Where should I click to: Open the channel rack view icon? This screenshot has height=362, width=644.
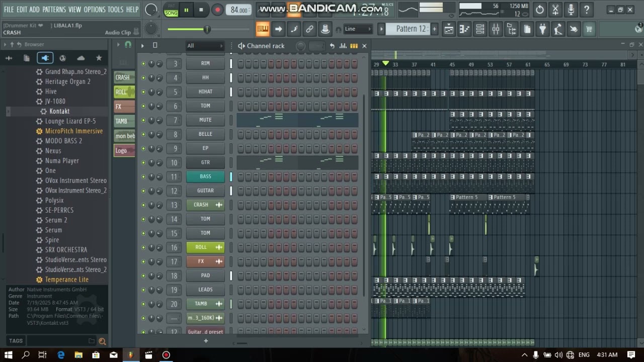(x=480, y=29)
